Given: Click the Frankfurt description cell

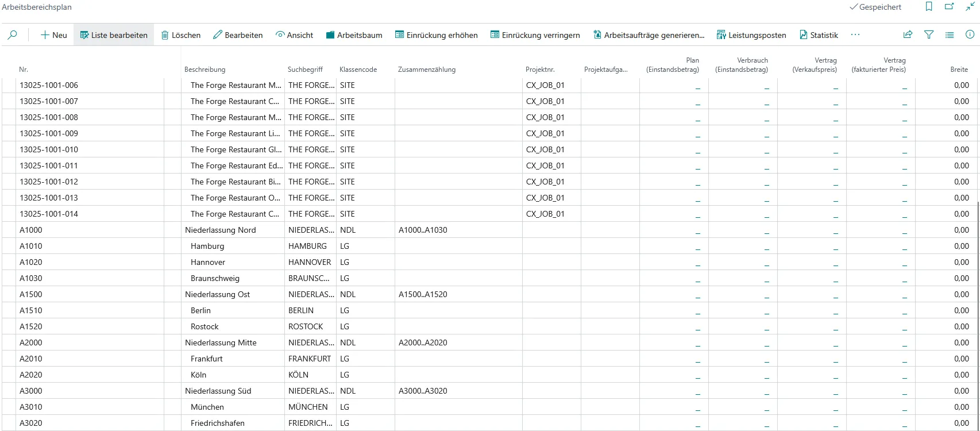Looking at the screenshot, I should tap(207, 359).
